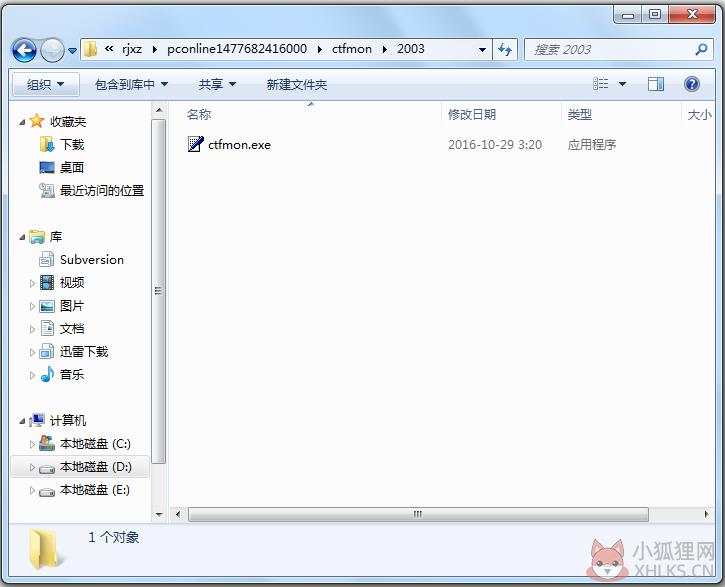Screen dimensions: 725x587
Task: Open 下载 in favorites
Action: tap(72, 145)
